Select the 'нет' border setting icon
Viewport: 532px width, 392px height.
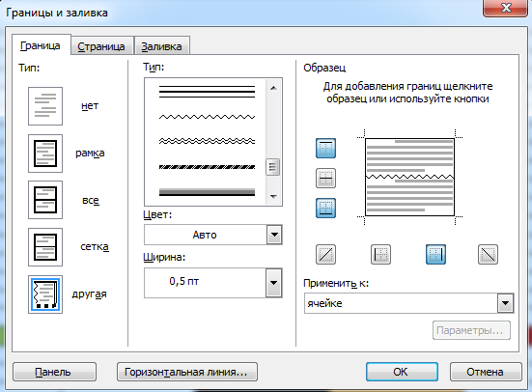pos(45,106)
